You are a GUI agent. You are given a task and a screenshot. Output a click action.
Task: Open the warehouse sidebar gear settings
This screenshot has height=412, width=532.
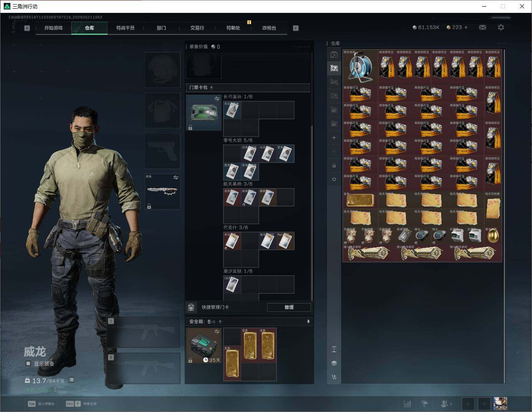coord(334,179)
